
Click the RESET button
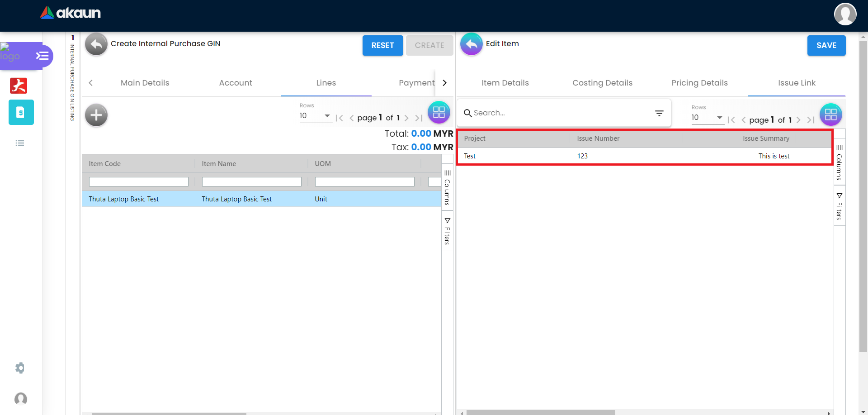(x=382, y=45)
